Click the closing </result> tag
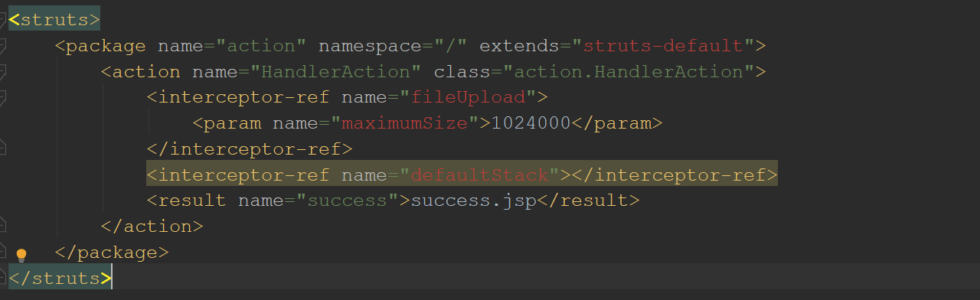Image resolution: width=980 pixels, height=300 pixels. [x=588, y=201]
